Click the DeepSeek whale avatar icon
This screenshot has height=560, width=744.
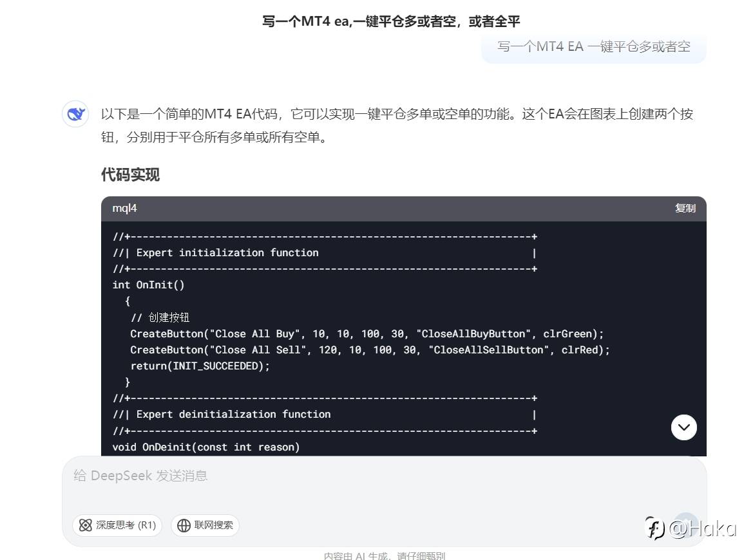[x=75, y=115]
